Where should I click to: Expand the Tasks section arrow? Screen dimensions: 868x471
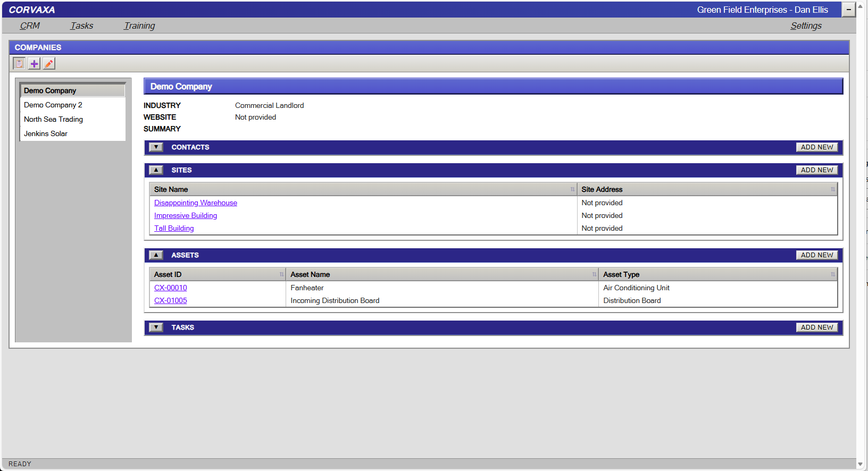(156, 327)
